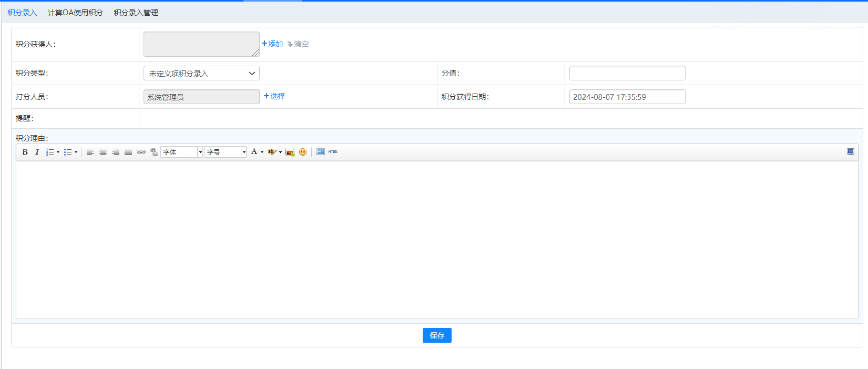Switch editor to HTML source mode

coord(333,152)
